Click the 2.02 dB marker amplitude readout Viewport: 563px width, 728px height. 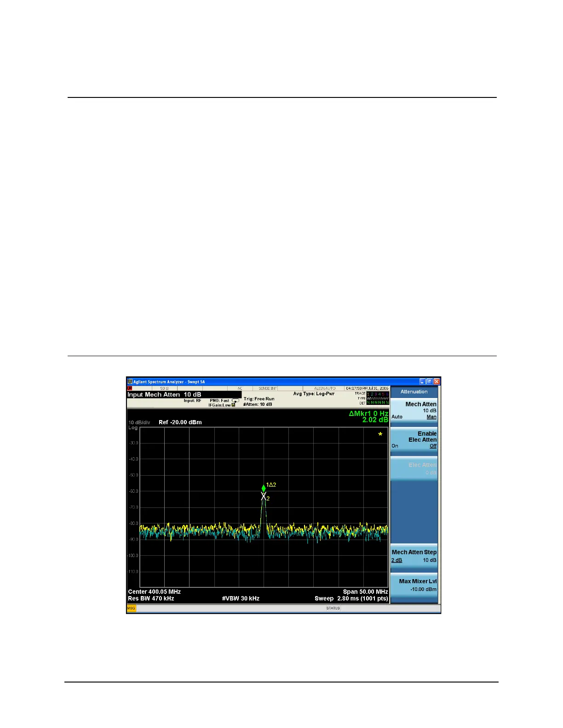click(x=375, y=420)
